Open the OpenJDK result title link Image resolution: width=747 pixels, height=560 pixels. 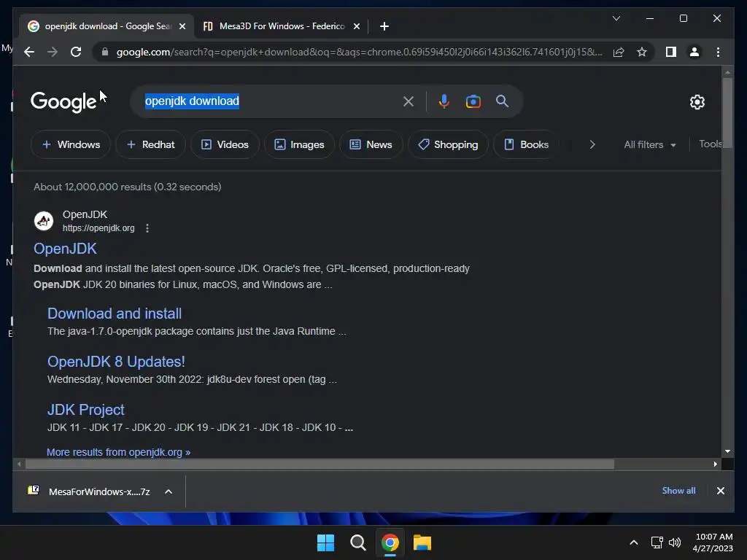coord(65,249)
